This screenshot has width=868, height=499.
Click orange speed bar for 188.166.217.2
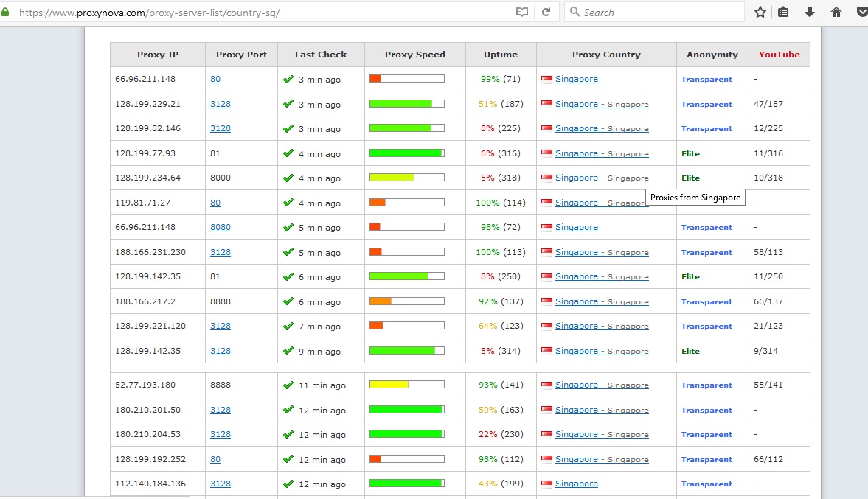click(x=407, y=301)
